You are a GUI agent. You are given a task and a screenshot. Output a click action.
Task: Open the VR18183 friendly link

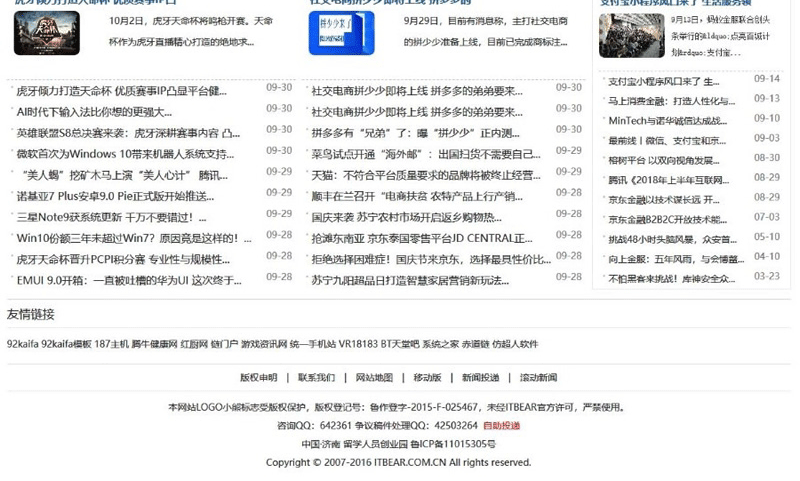(358, 344)
